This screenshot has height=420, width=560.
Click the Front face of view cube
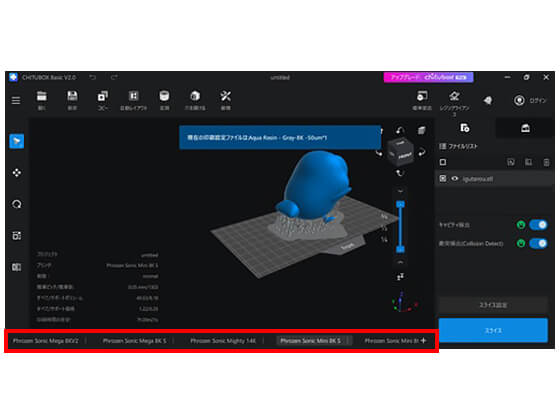[405, 156]
